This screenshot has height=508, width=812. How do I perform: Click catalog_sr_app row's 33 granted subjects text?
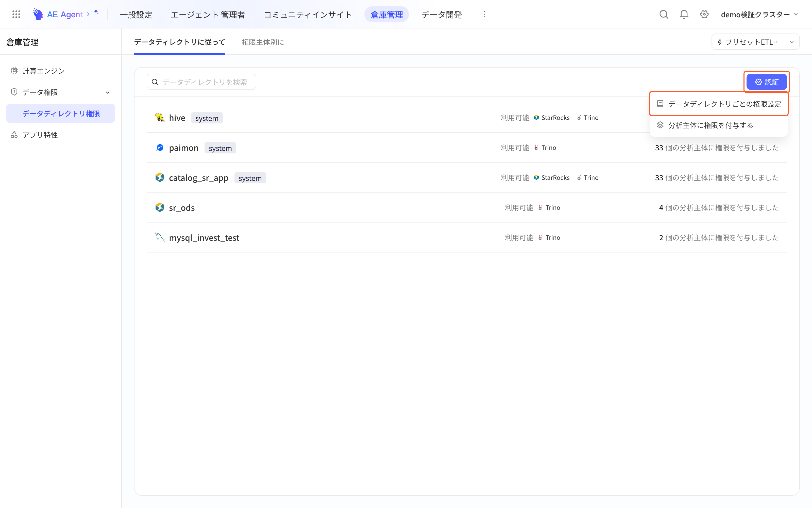[717, 177]
